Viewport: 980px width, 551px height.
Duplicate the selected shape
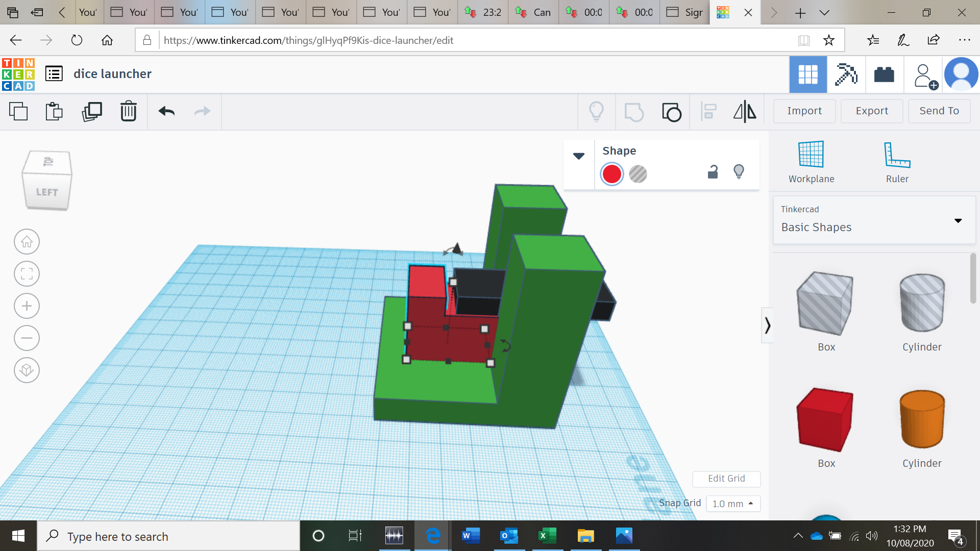pyautogui.click(x=91, y=111)
